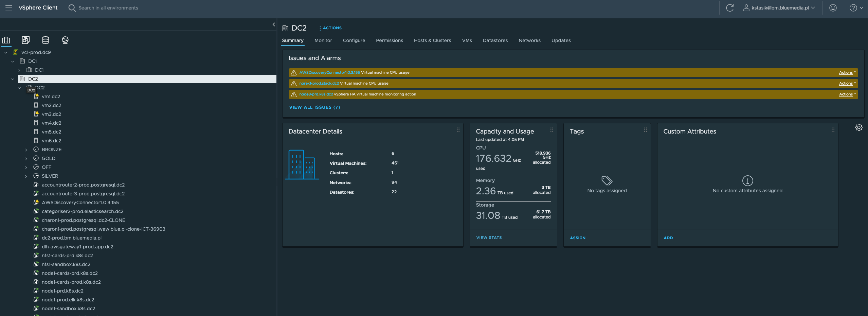The height and width of the screenshot is (316, 868).
Task: Click ASSIGN in the Tags card
Action: pos(577,238)
